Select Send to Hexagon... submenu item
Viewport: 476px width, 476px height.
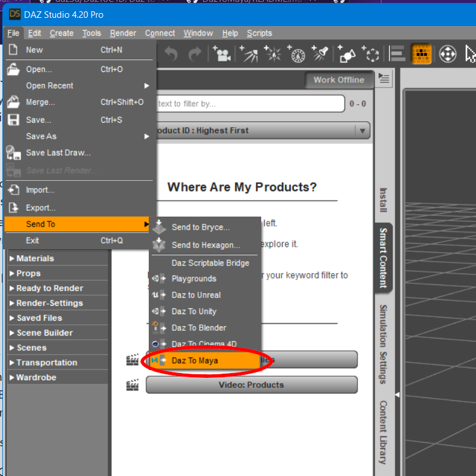(205, 245)
